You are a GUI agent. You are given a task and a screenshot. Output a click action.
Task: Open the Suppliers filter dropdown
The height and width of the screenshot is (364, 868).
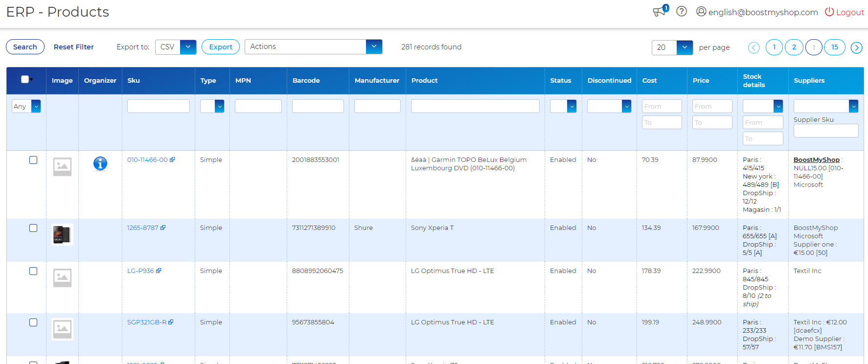(x=826, y=106)
